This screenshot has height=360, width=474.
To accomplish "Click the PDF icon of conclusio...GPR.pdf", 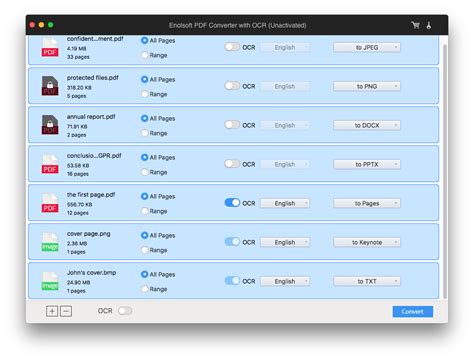I will click(50, 164).
